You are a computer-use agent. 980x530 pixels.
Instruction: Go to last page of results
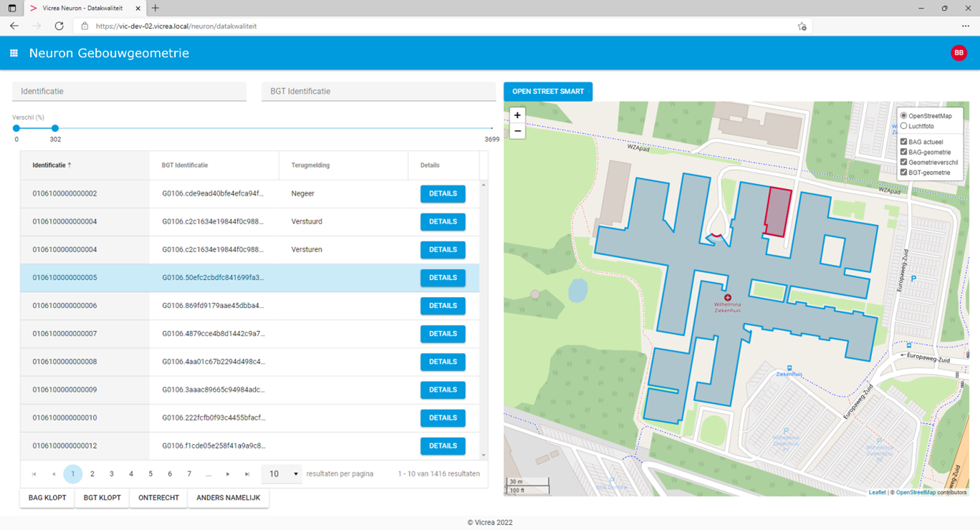[247, 474]
